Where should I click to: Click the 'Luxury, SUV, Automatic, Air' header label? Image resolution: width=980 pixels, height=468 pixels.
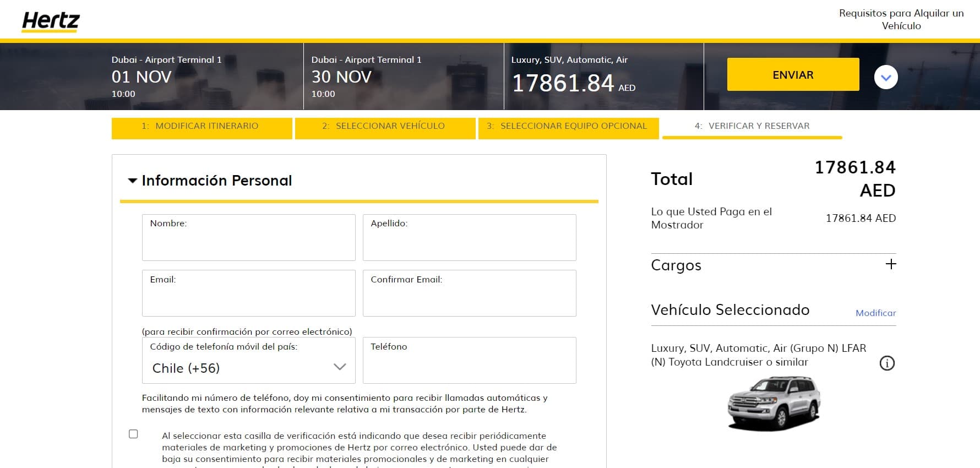[x=569, y=60]
